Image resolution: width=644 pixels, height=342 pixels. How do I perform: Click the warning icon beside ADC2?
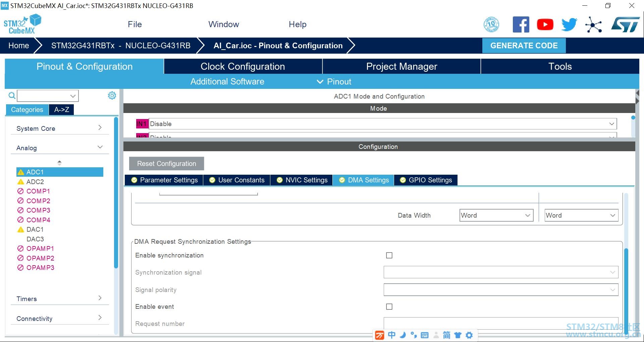click(20, 182)
